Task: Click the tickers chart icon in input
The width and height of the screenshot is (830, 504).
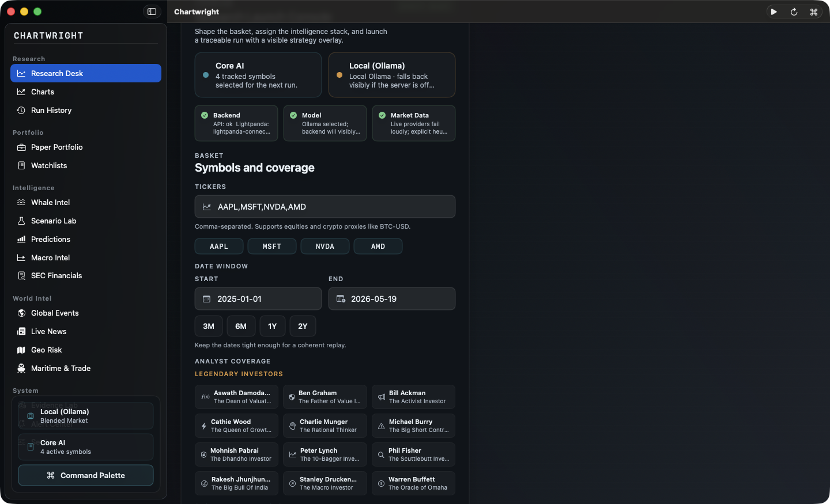Action: pos(207,207)
